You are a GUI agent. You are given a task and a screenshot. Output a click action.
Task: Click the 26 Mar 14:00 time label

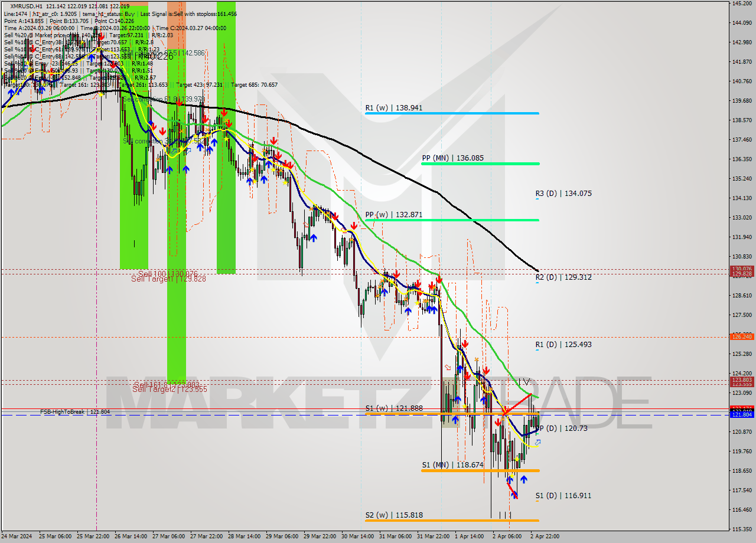coord(130,537)
